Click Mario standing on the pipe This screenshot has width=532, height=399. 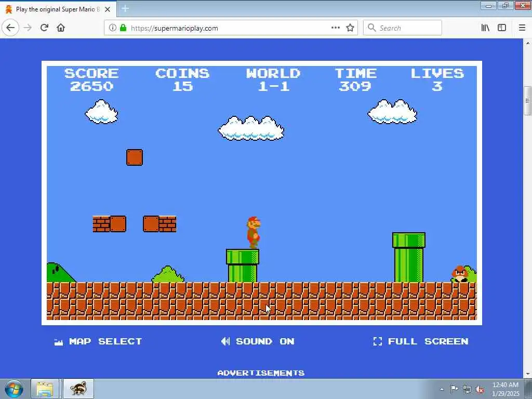(254, 233)
